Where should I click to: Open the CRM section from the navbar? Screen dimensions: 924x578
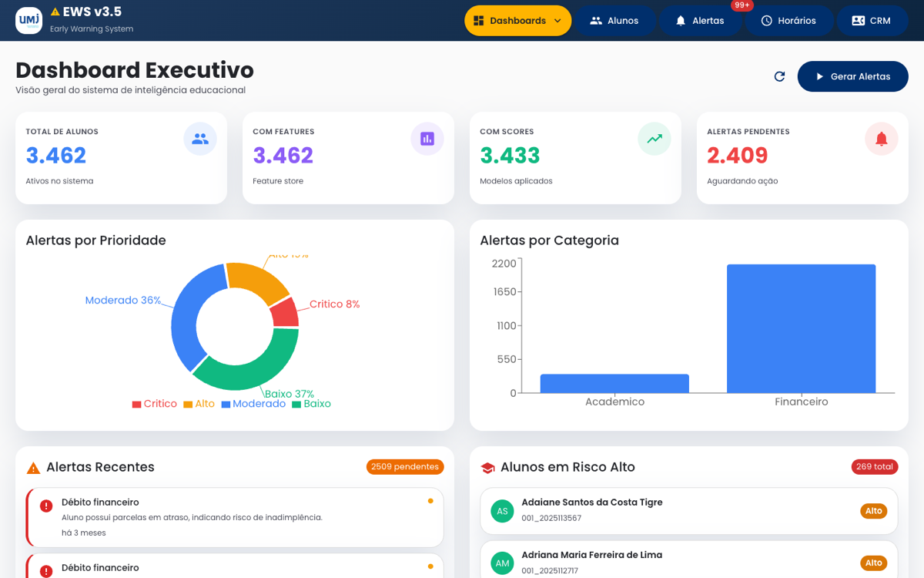click(x=872, y=21)
